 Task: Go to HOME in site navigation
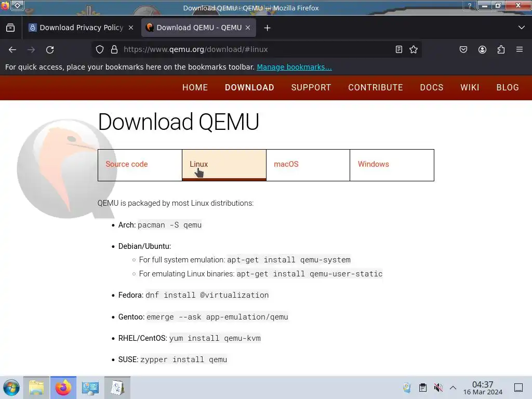(195, 87)
